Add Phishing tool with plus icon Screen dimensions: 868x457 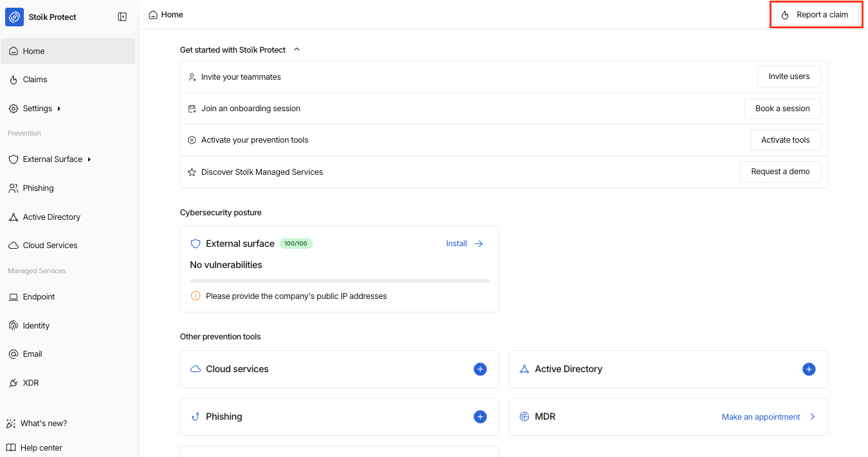click(x=480, y=417)
